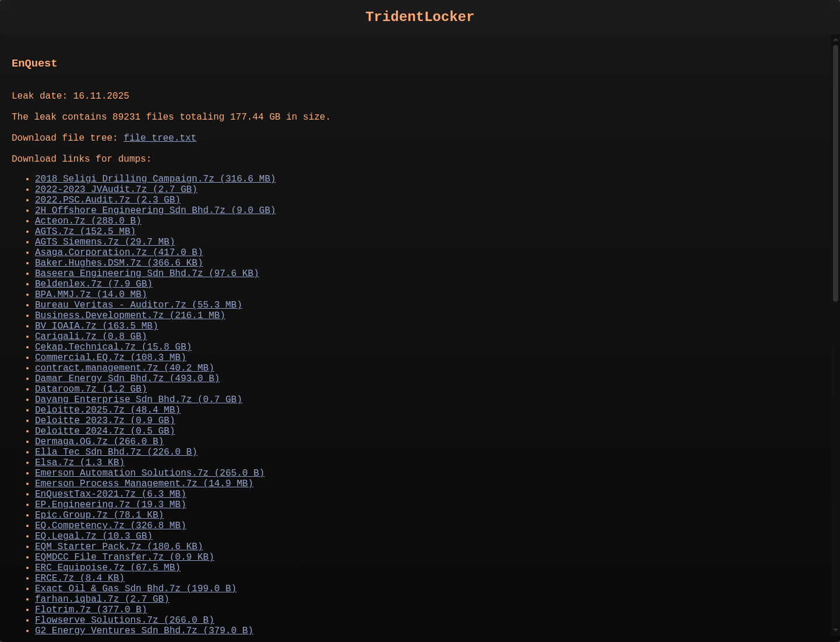Open Dayang Enterprise Sdn Bhd.7z link
Viewport: 840px width, 642px height.
(138, 399)
